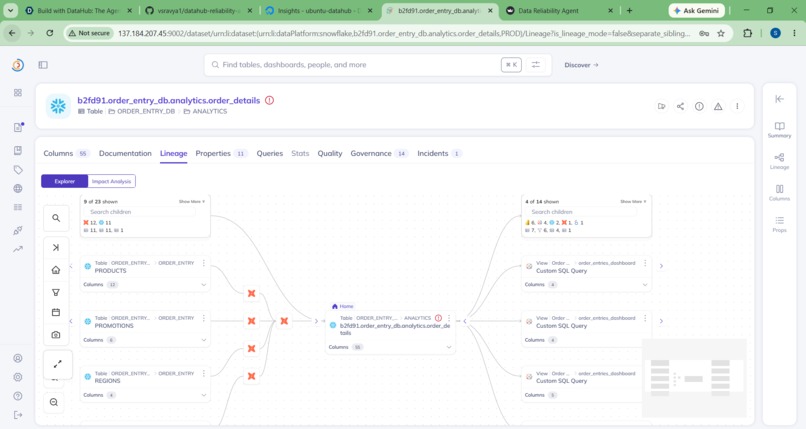Select the PROMOTIONS table node

145,328
